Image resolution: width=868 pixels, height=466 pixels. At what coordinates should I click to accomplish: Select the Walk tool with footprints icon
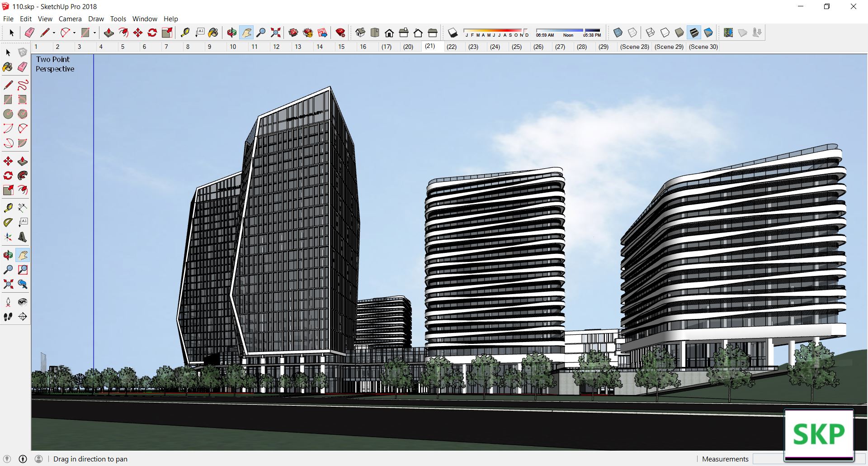[x=8, y=317]
